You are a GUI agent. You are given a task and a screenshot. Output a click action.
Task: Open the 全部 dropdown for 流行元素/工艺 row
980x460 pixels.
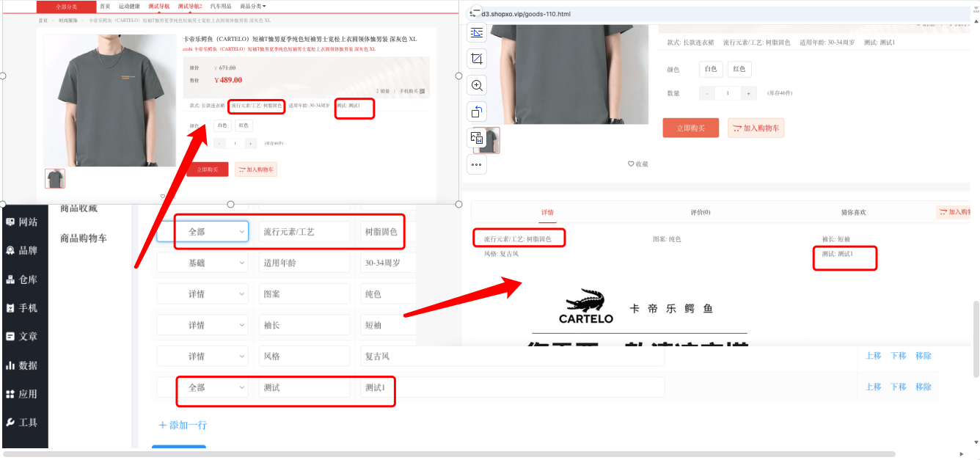point(202,231)
